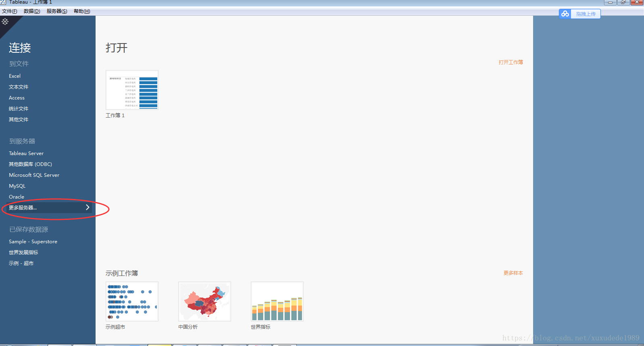Connect to Oracle server
The width and height of the screenshot is (644, 346).
coord(17,197)
